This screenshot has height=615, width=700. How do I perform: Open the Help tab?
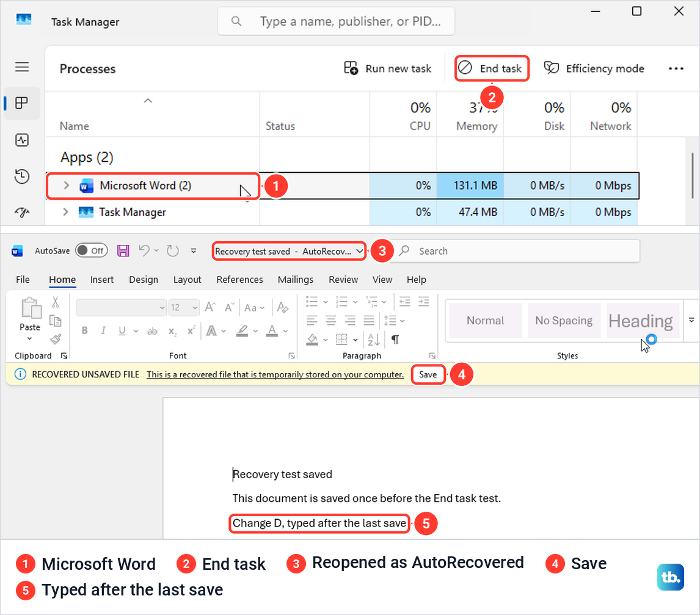pyautogui.click(x=416, y=279)
